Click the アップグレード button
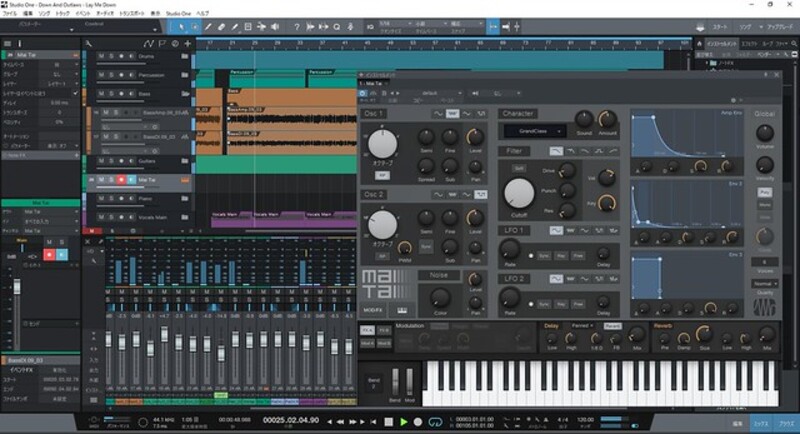Viewport: 800px width, 434px height. coord(780,27)
